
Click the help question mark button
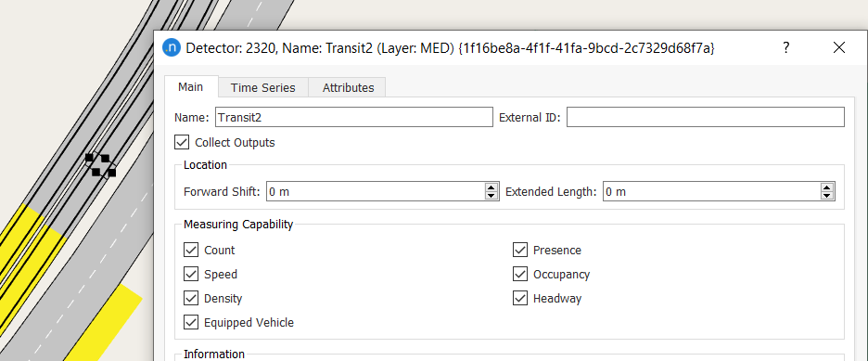[785, 47]
